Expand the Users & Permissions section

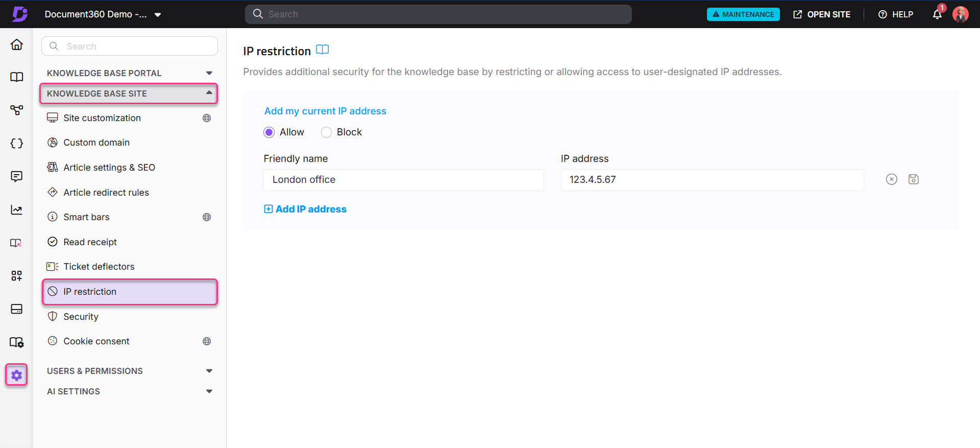(x=209, y=371)
